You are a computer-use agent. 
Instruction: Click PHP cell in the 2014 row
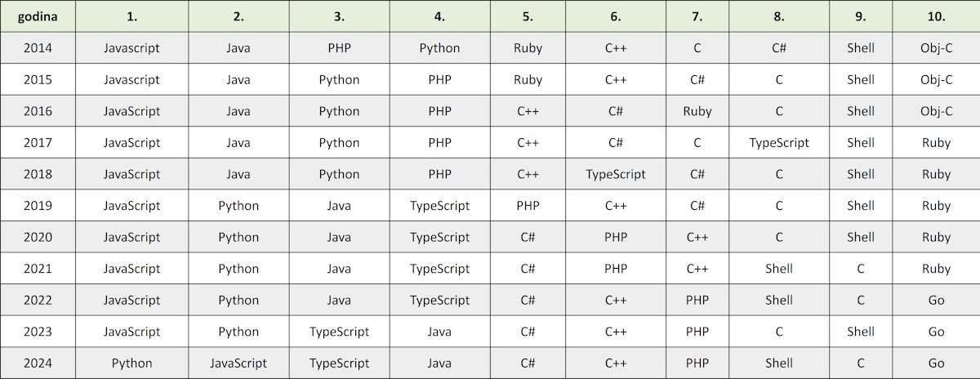click(x=339, y=48)
